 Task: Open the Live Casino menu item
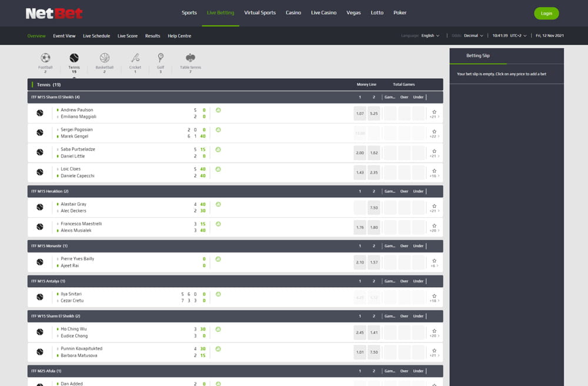click(323, 13)
